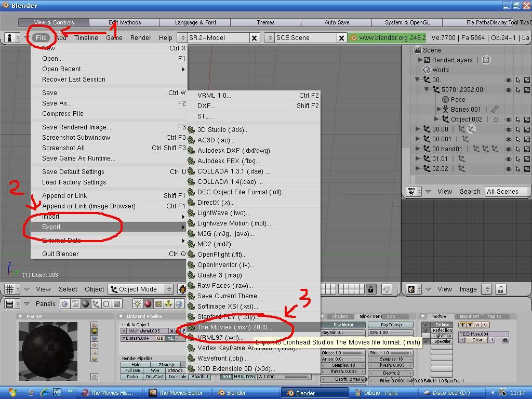Image resolution: width=532 pixels, height=399 pixels.
Task: Toggle renderability for 01.01 in outliner
Action: coord(527,159)
